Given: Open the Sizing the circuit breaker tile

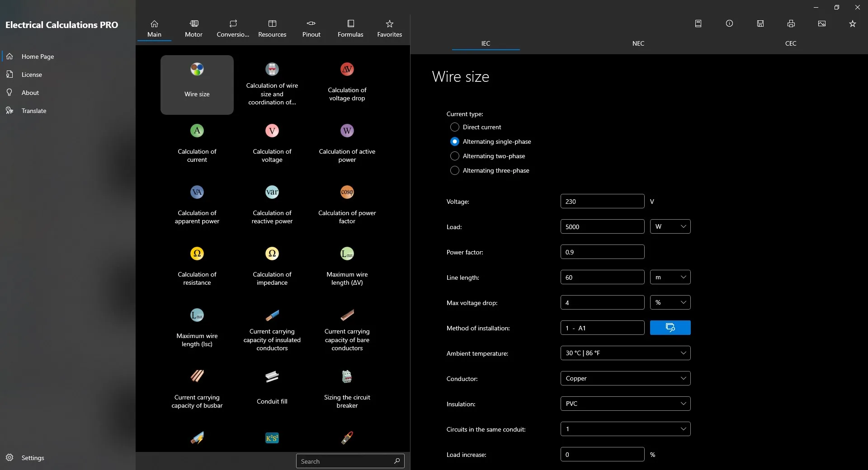Looking at the screenshot, I should [x=347, y=392].
